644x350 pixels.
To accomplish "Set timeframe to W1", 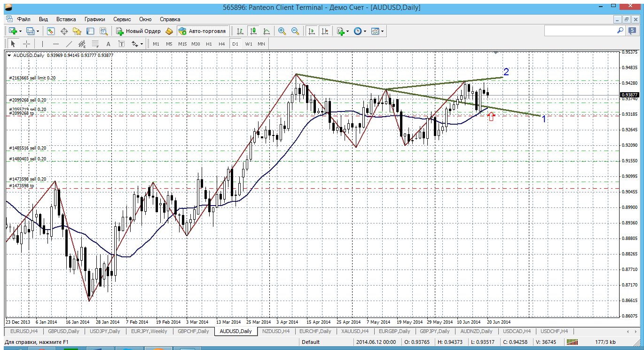I will coord(249,44).
